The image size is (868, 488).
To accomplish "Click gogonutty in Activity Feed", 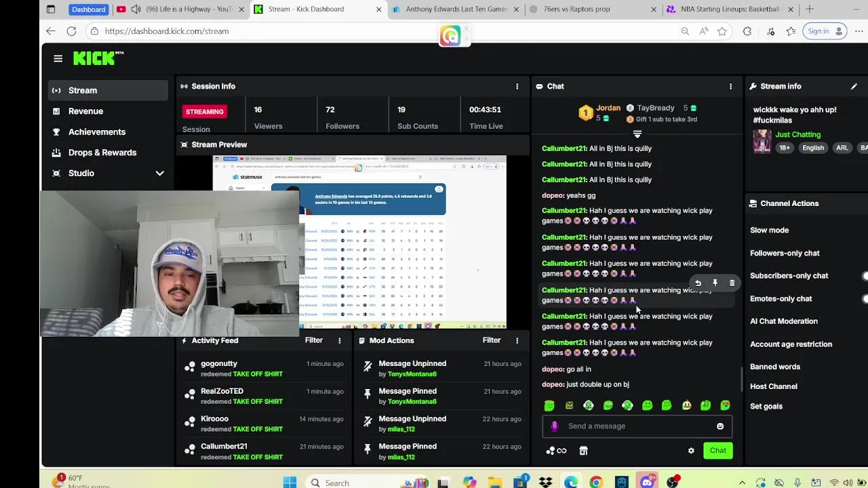I will [219, 364].
